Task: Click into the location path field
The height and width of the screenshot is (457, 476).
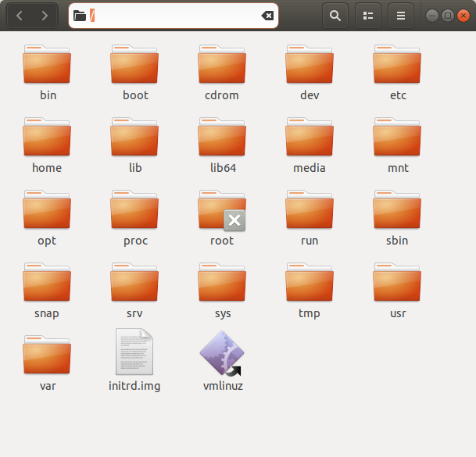Action: 174,16
